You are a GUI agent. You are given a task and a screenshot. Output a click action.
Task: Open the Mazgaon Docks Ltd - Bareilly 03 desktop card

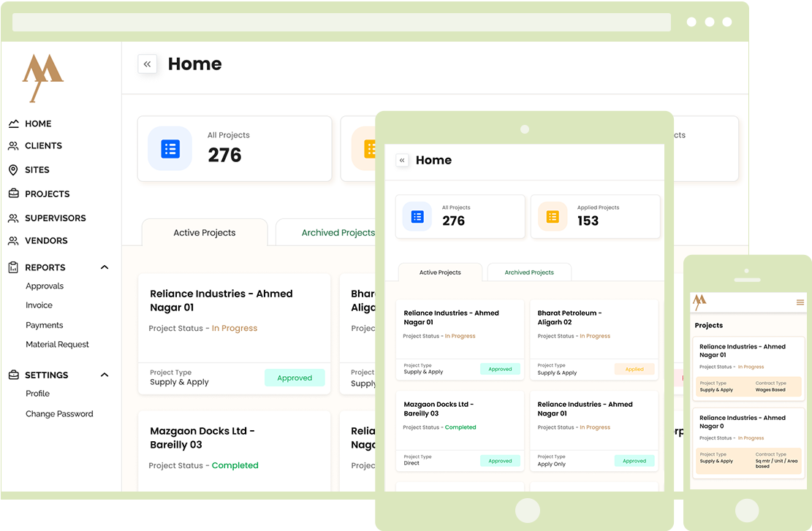pos(202,438)
